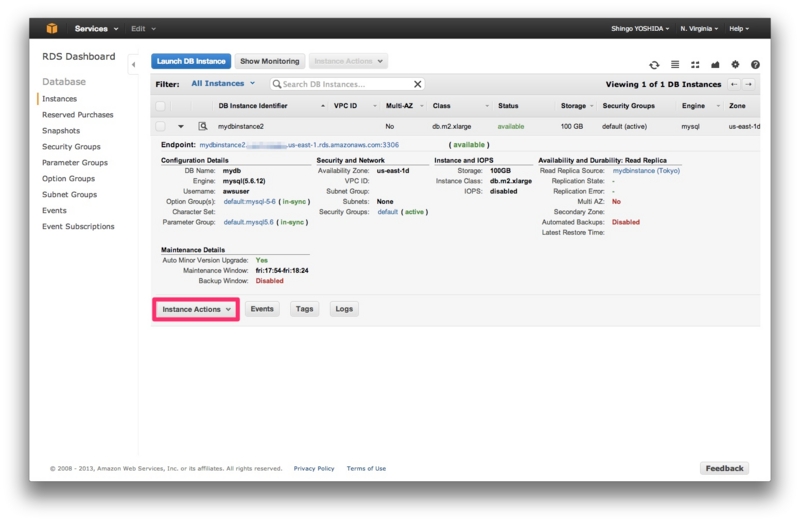
Task: Open Subnet Groups in sidebar
Action: coord(69,194)
